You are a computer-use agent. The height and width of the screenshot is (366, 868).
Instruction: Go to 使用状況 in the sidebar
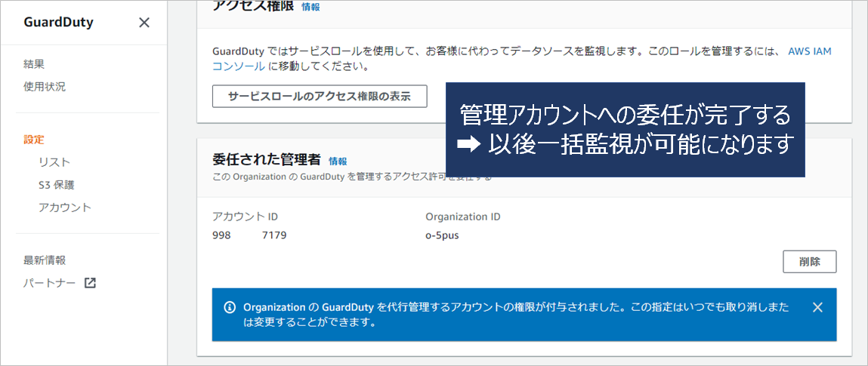(45, 87)
